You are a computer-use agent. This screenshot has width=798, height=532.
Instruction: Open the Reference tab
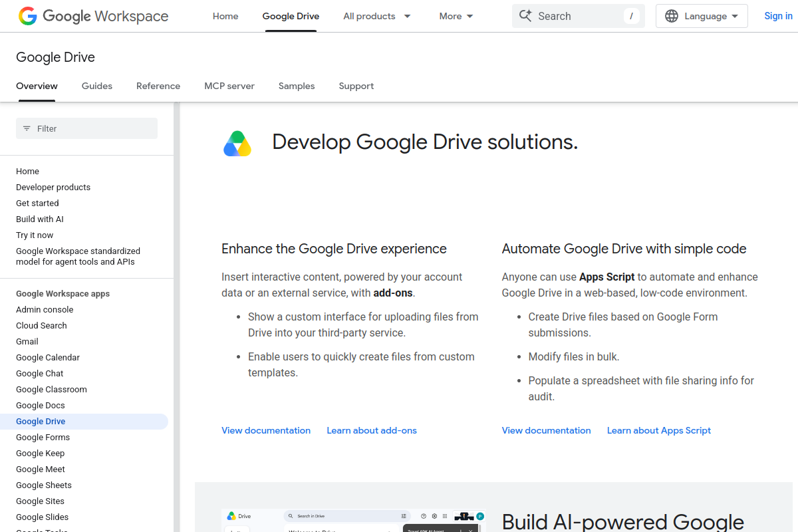pos(158,86)
